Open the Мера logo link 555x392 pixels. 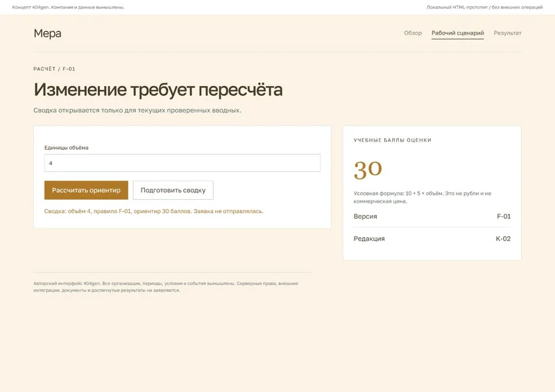coord(47,33)
